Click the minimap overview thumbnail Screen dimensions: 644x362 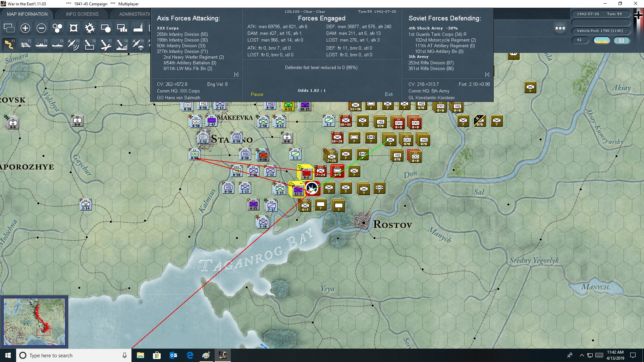pos(35,322)
